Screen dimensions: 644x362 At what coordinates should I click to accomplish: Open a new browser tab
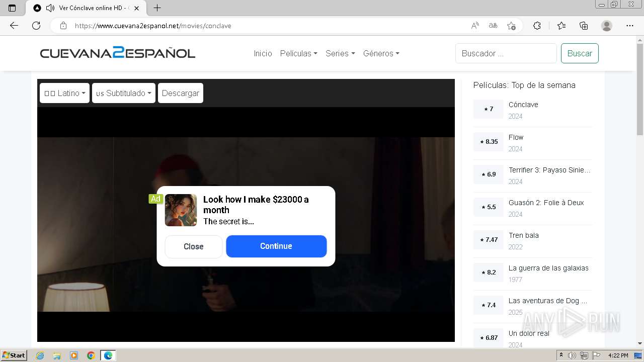click(x=157, y=8)
